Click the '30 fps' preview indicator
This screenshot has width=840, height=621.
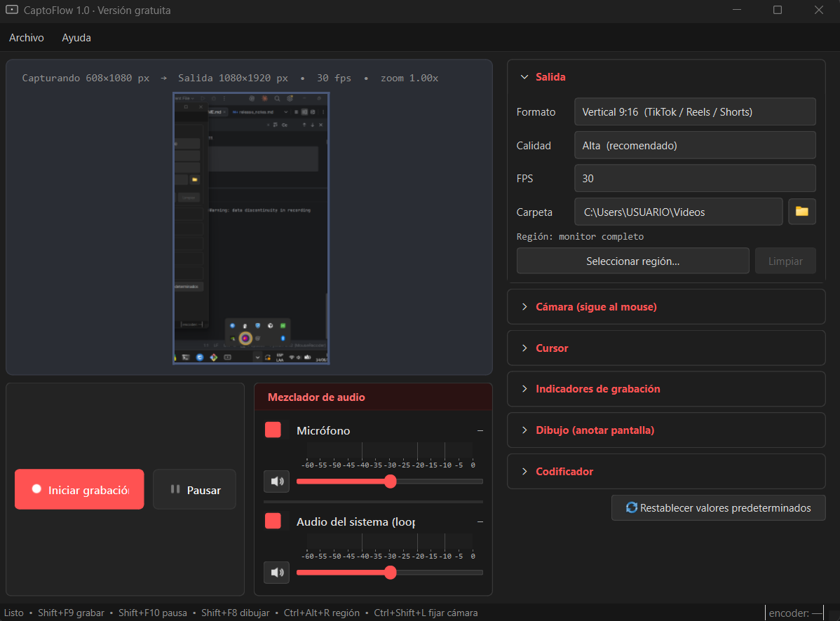coord(334,79)
